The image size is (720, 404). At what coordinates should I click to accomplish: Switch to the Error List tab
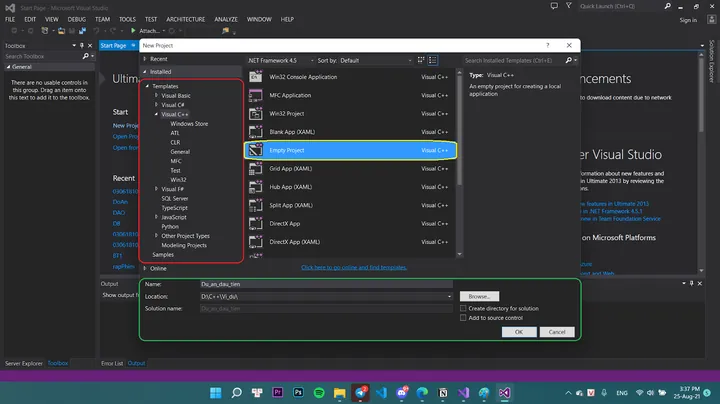coord(112,363)
